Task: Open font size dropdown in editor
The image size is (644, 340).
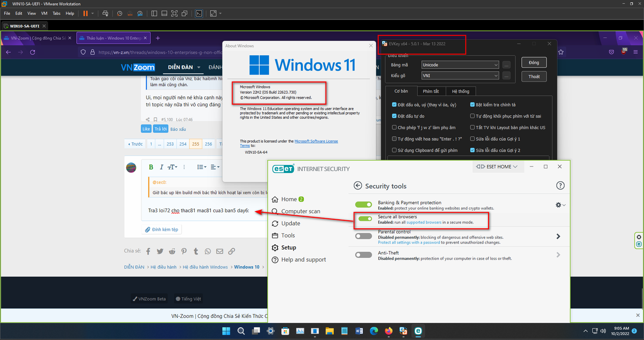Action: coord(173,167)
